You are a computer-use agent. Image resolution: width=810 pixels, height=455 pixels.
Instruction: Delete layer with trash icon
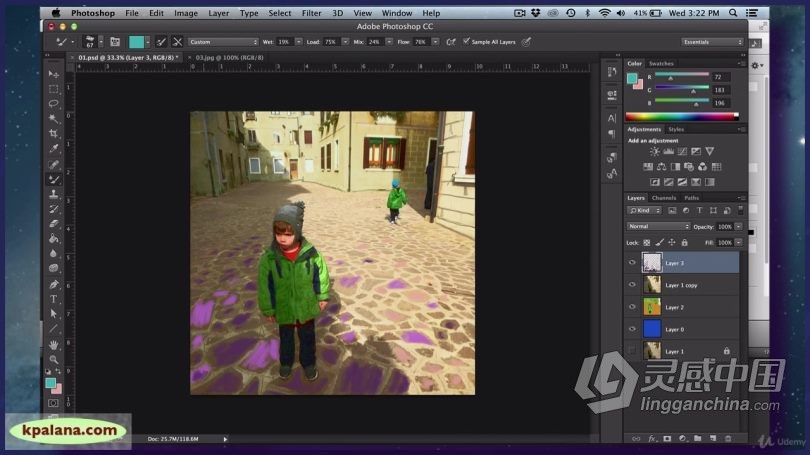[728, 438]
